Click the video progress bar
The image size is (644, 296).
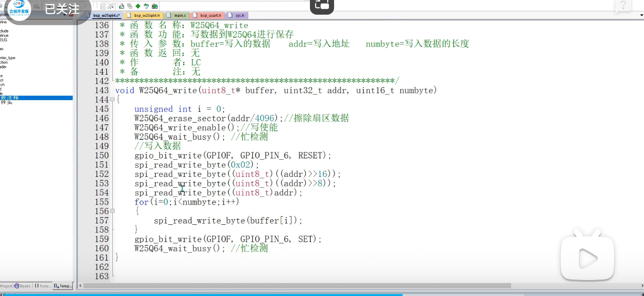coord(322,295)
